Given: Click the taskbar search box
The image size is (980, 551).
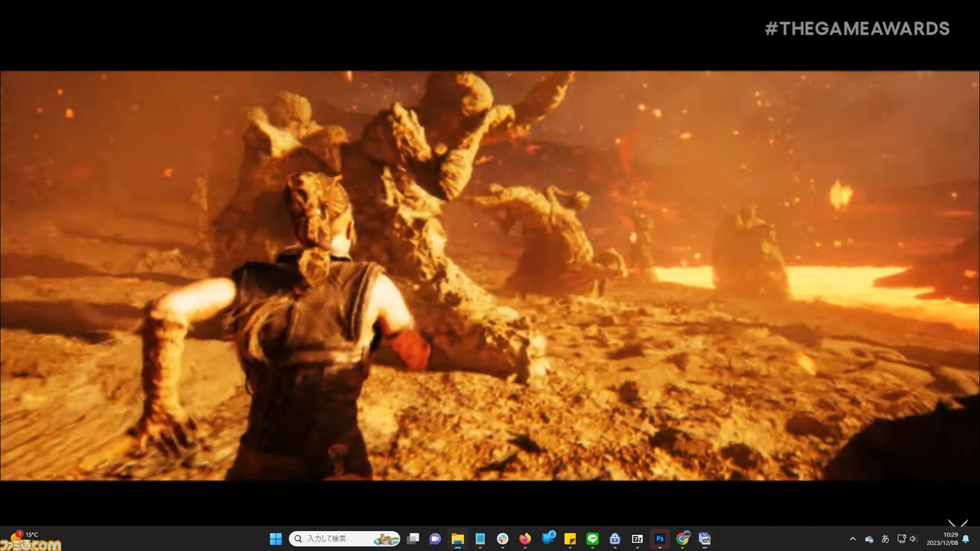Looking at the screenshot, I should (345, 539).
